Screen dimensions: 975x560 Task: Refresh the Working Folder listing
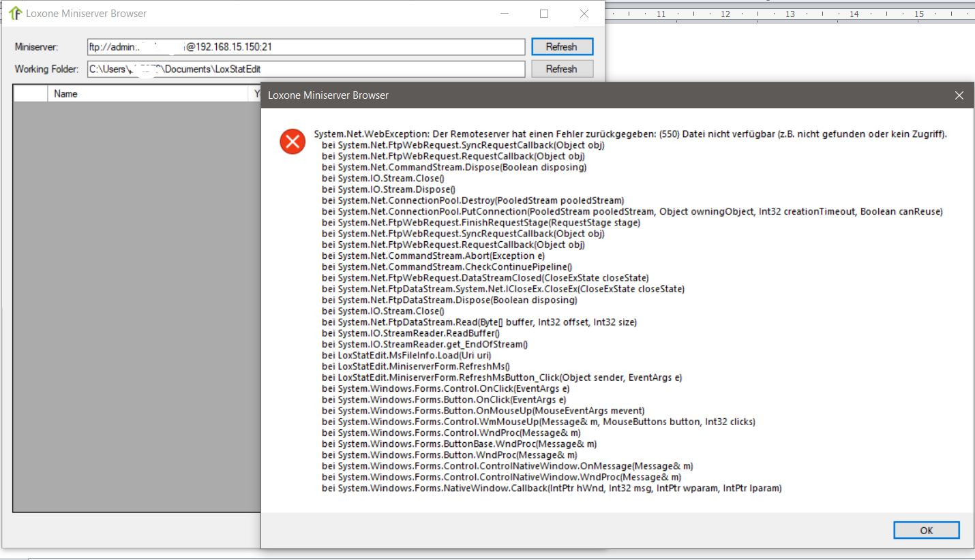(561, 69)
